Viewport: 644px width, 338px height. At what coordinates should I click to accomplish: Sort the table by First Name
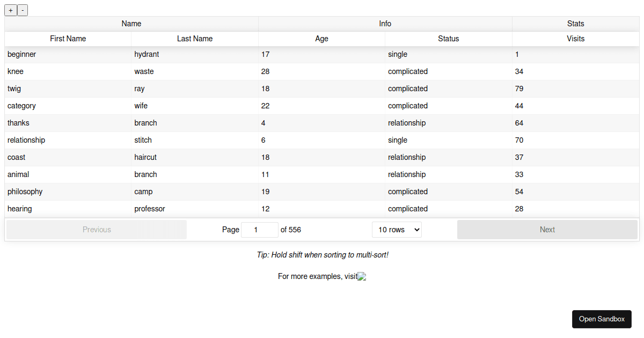pyautogui.click(x=68, y=39)
